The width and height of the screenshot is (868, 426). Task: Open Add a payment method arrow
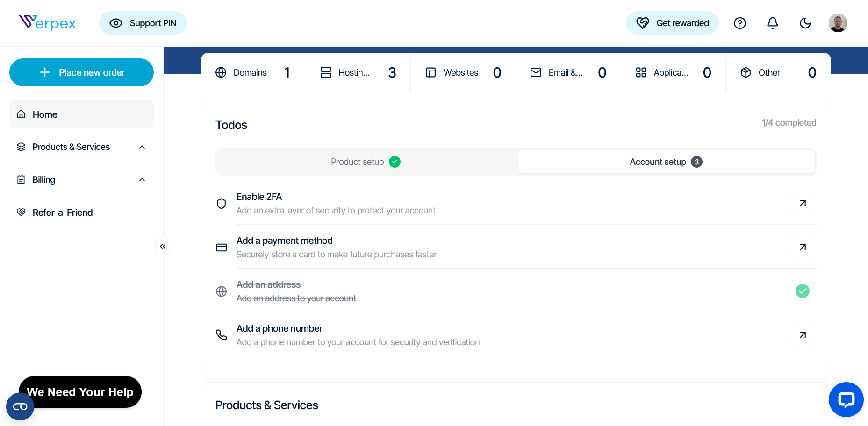click(x=803, y=248)
